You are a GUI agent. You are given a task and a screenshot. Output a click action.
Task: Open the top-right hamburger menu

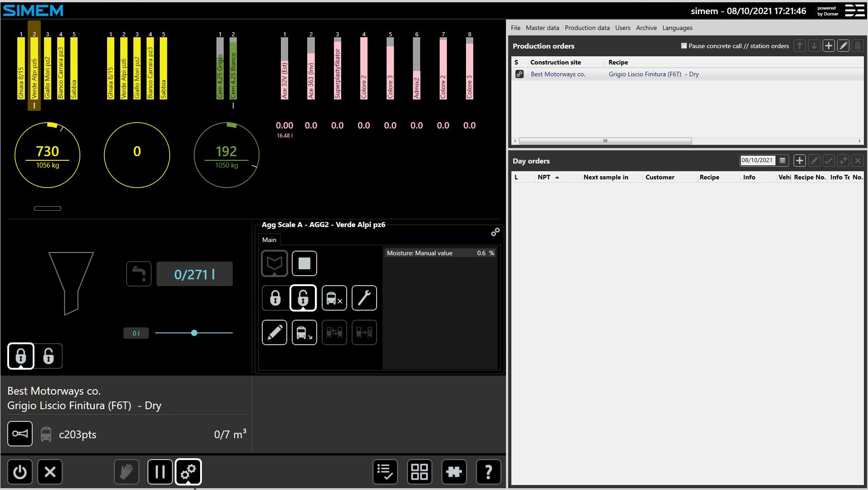[854, 10]
